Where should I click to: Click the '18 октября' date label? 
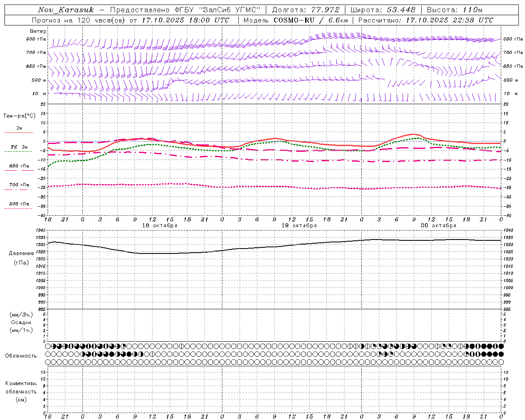pos(160,226)
